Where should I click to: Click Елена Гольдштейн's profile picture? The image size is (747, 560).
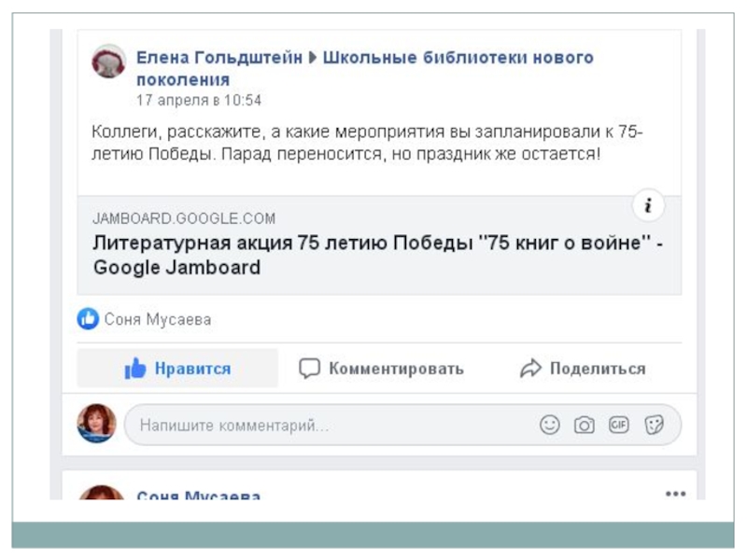tap(108, 62)
